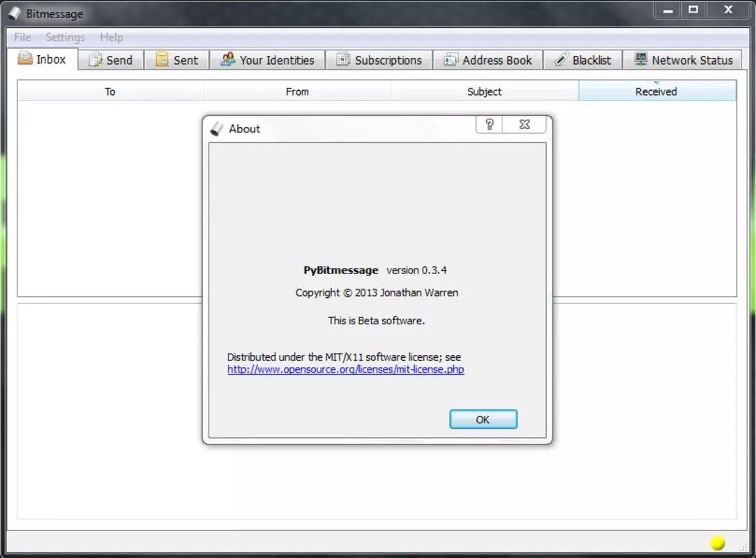Click the Blacklist tab marker icon
The width and height of the screenshot is (756, 558).
pos(561,59)
